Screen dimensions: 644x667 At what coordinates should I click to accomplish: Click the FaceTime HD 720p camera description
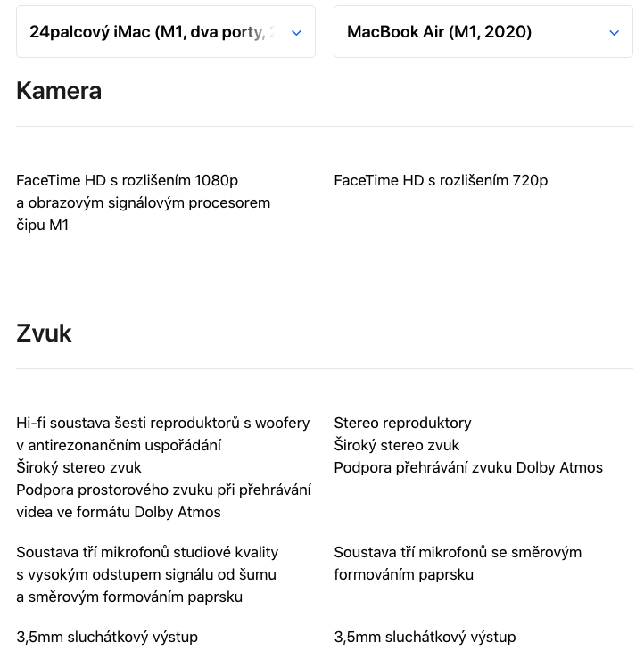pos(441,180)
